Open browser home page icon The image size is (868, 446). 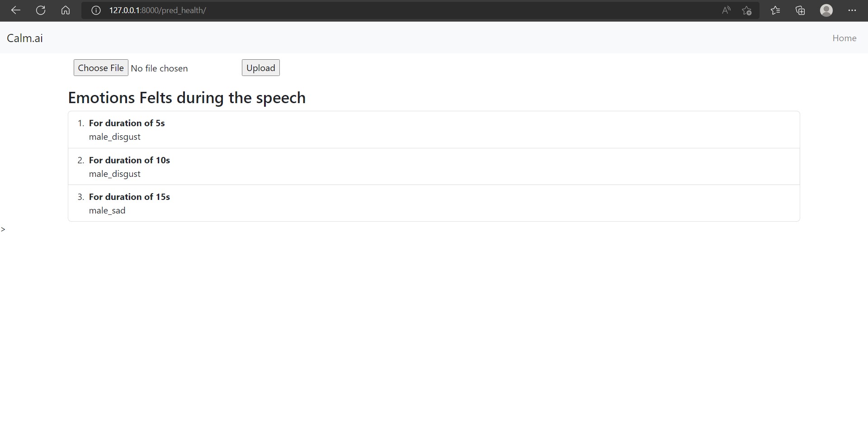[x=66, y=10]
